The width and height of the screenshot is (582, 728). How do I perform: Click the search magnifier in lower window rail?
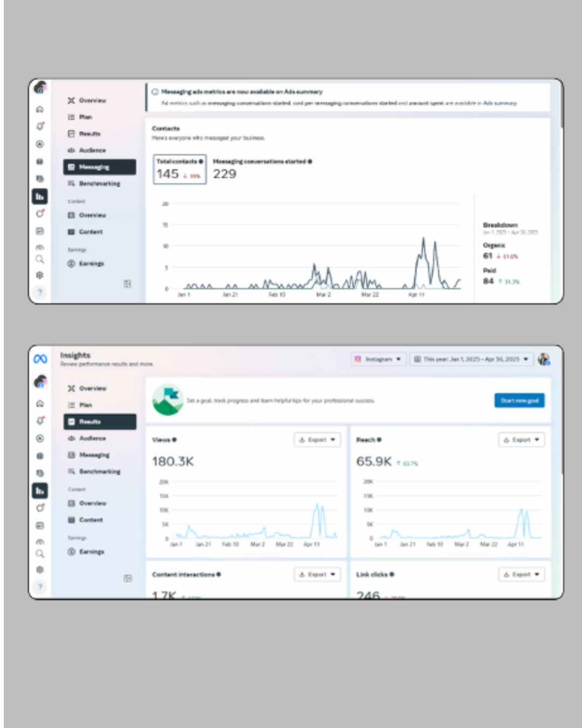coord(40,554)
